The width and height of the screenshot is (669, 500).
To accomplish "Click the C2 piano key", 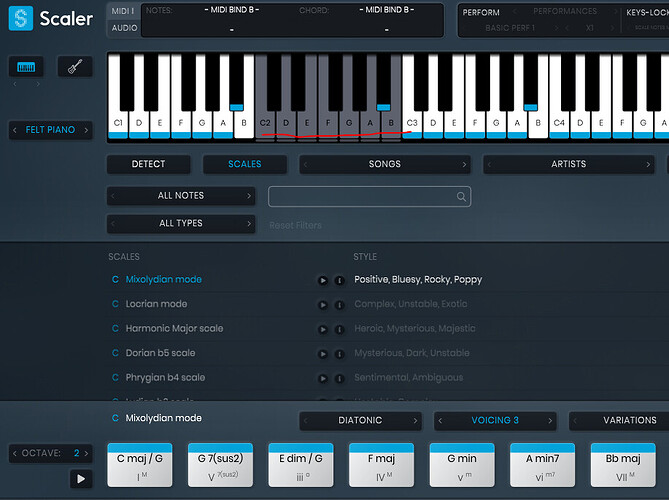I will (x=265, y=124).
